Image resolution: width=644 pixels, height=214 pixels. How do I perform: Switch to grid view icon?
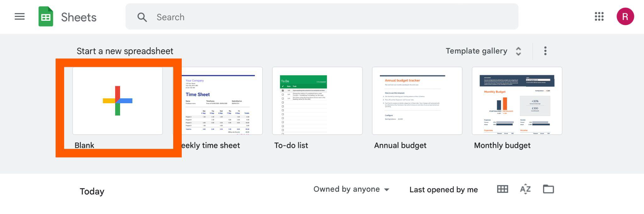[x=502, y=189]
